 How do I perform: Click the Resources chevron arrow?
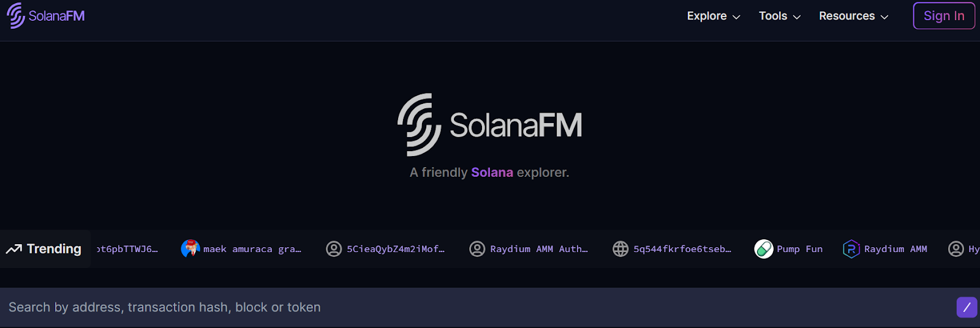click(x=884, y=17)
